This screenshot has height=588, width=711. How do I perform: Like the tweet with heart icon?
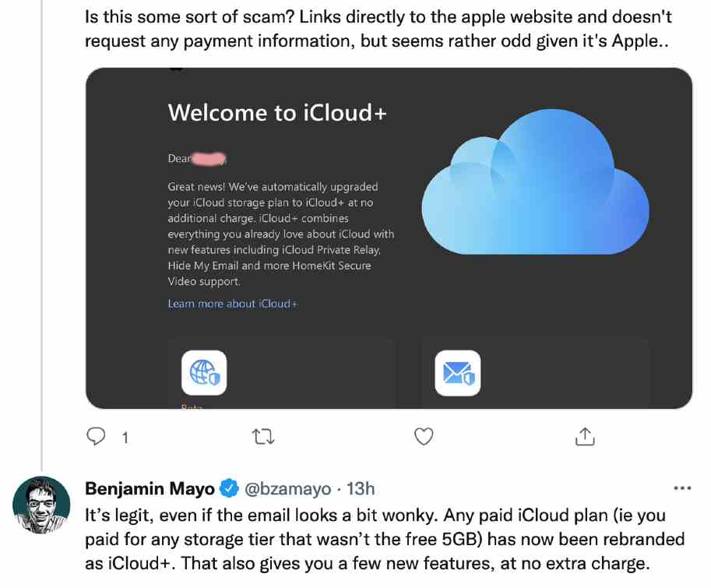coord(424,437)
